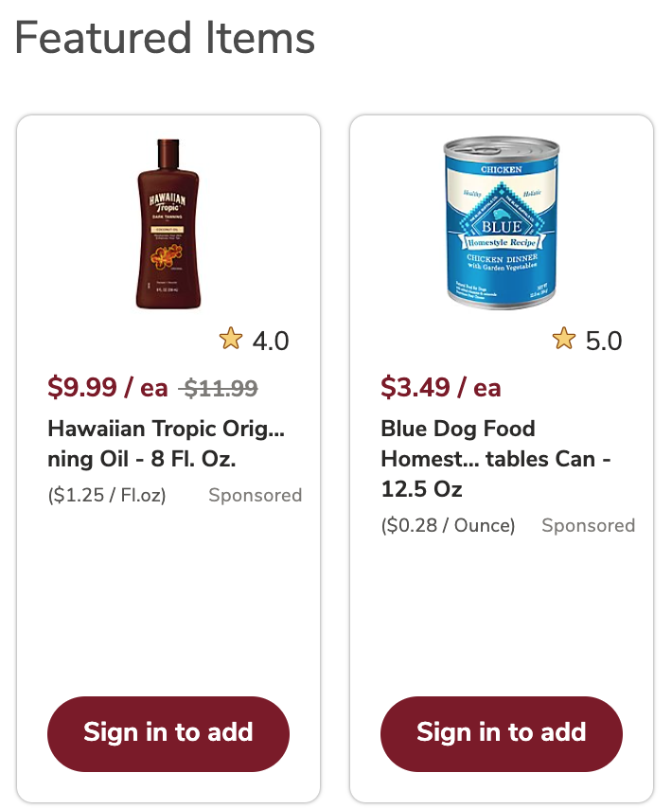Click the $0.28 per Ounce unit price
This screenshot has width=672, height=808.
pos(448,526)
